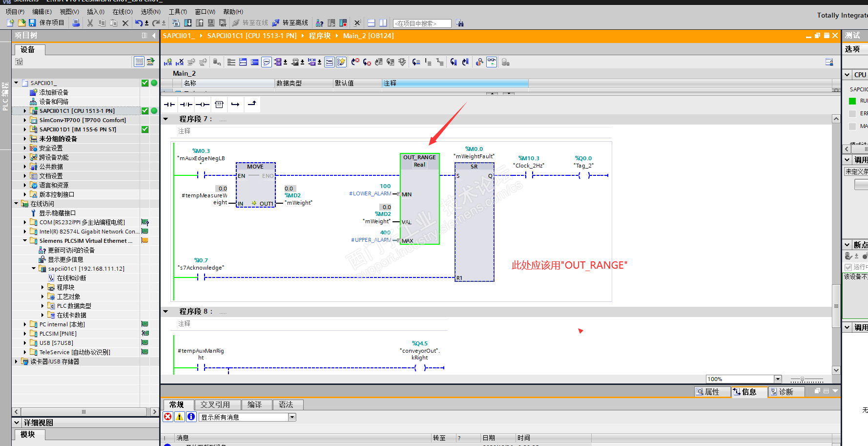Toggle the favorites bar in the editor

tap(341, 62)
